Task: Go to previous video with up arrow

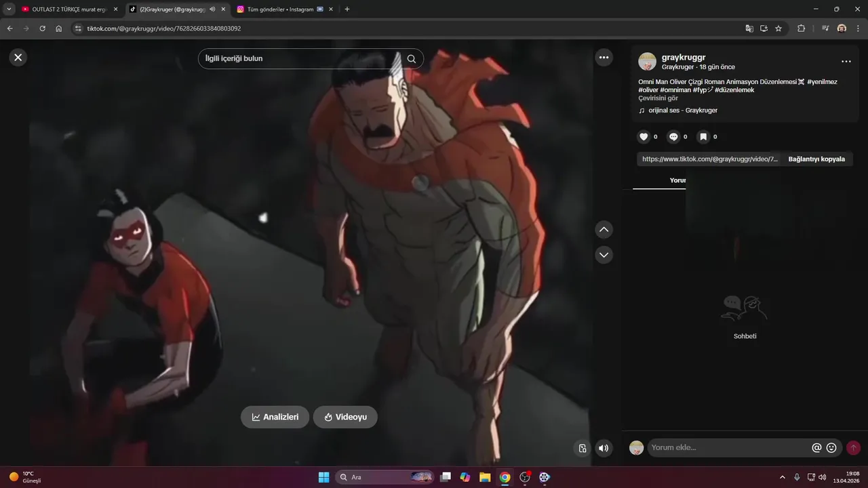Action: point(604,230)
